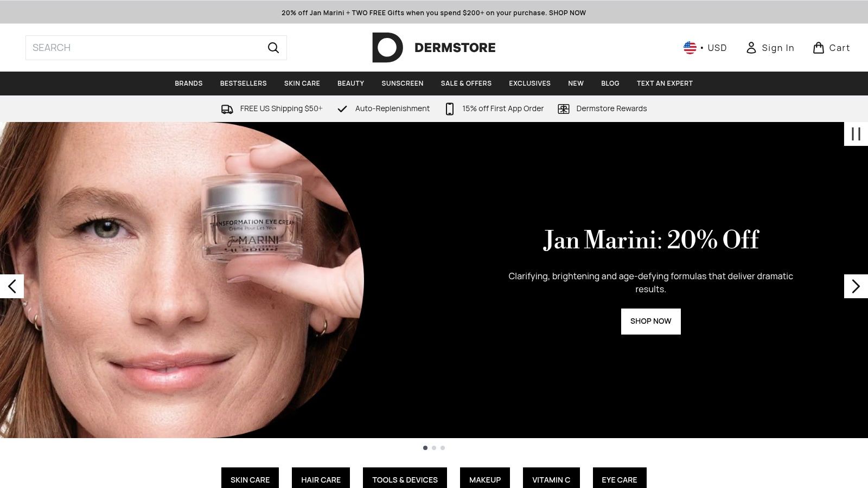Click the 'Clarifying, brightening and age-defying' description
The height and width of the screenshot is (488, 868).
(650, 282)
